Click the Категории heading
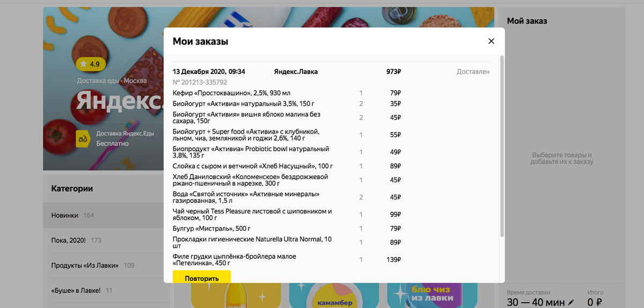Screen dimensions: 644x308 pos(72,188)
